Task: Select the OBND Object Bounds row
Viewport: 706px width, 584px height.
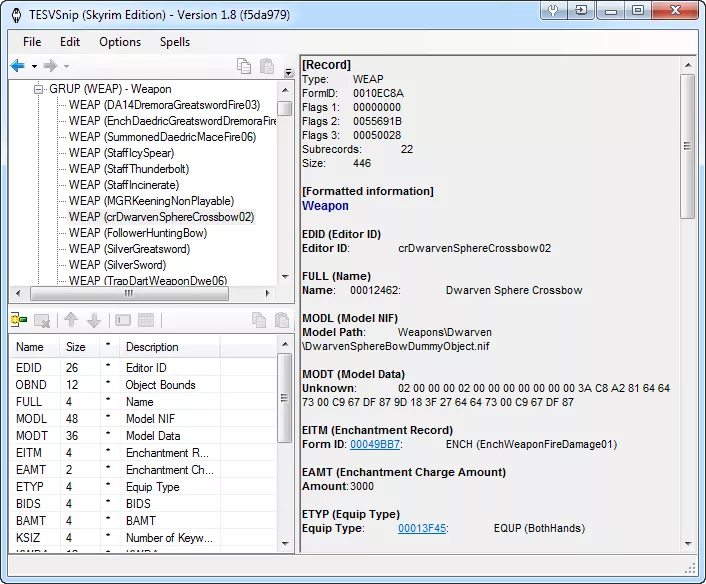Action: tap(143, 385)
